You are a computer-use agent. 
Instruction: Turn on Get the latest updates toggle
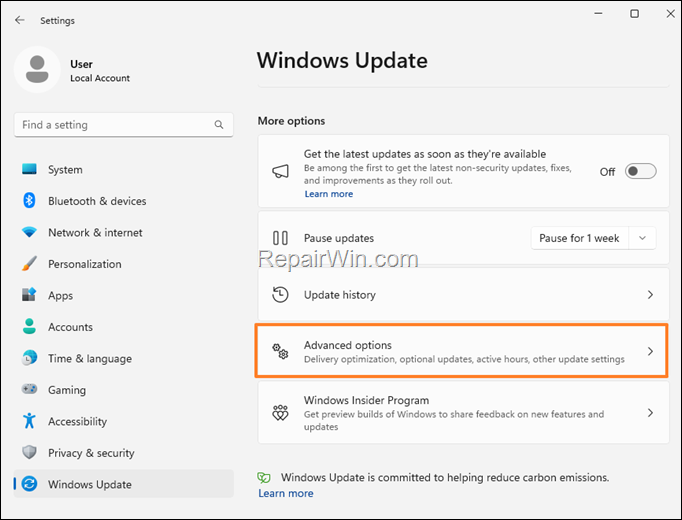click(x=640, y=171)
